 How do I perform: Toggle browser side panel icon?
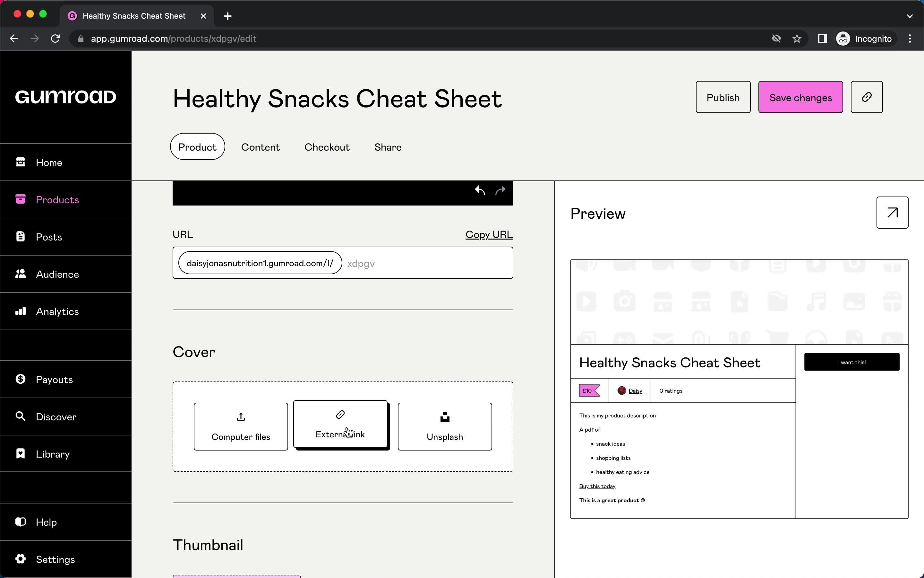pos(822,39)
